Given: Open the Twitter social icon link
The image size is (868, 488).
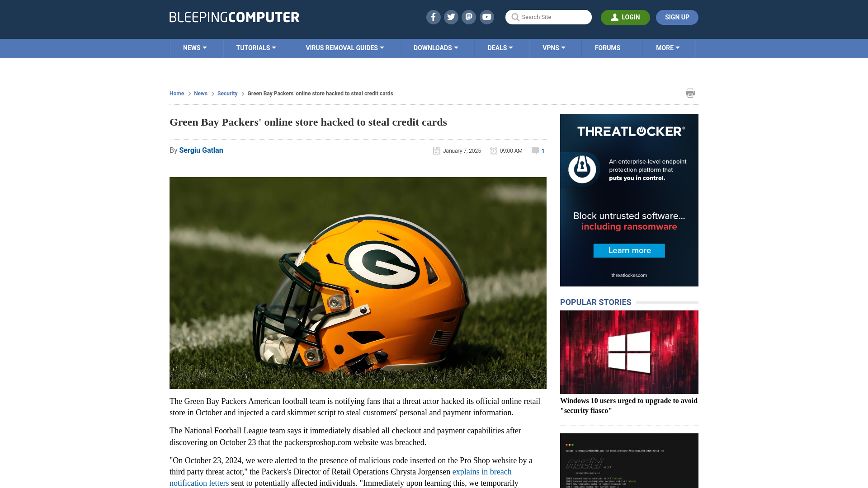Looking at the screenshot, I should pos(451,17).
